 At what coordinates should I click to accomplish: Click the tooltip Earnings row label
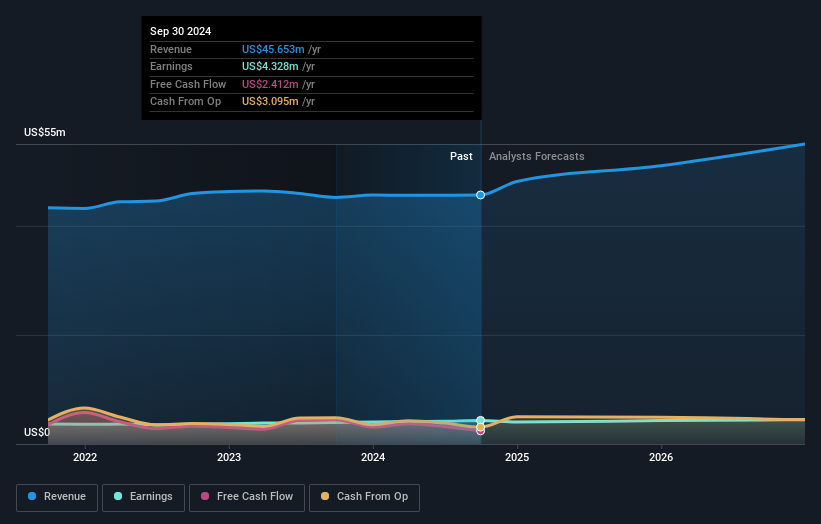click(x=171, y=66)
